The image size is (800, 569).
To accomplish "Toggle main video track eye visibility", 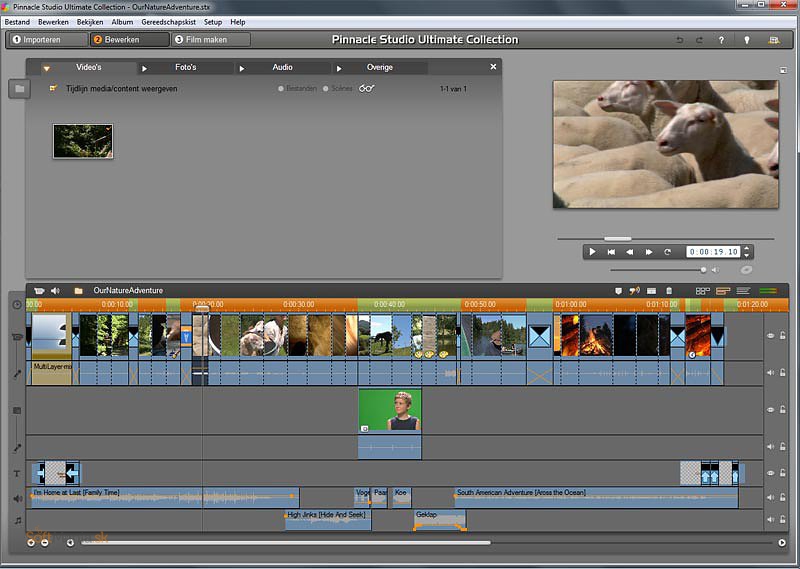I will point(770,336).
